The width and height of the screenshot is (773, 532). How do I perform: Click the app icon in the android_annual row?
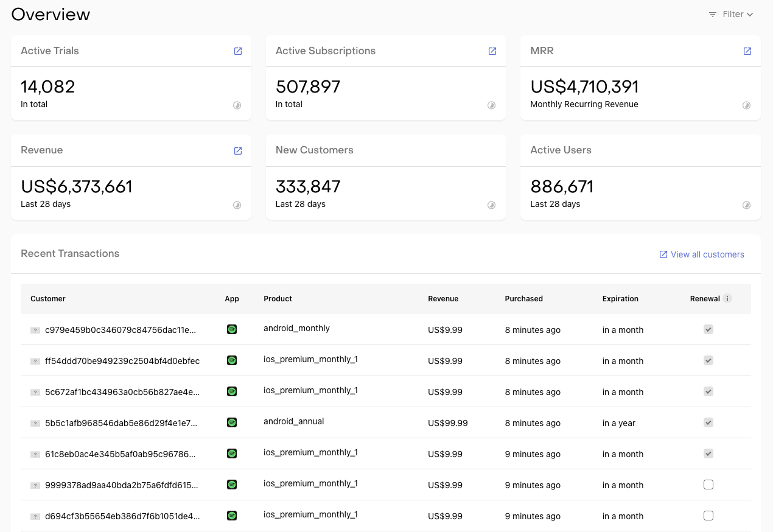tap(232, 422)
